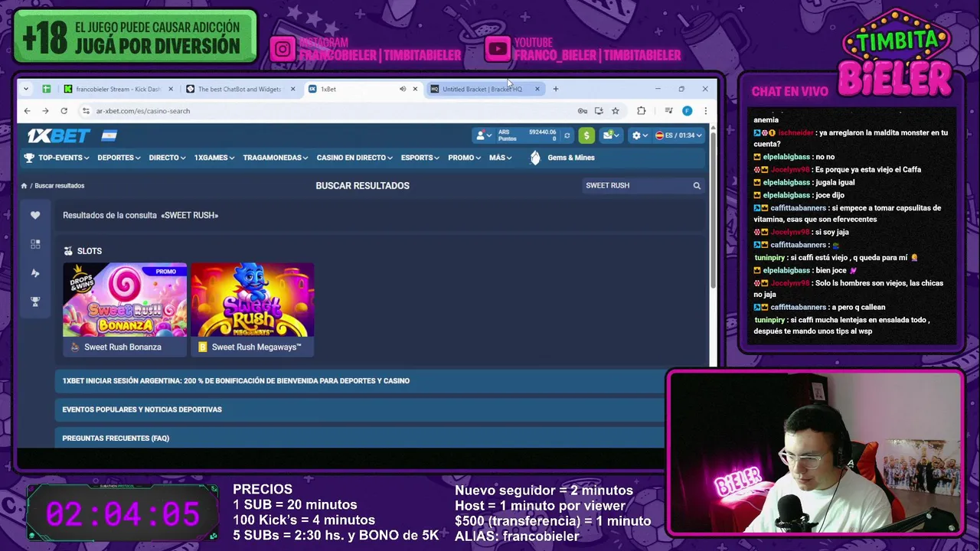Click the Buscar resultados breadcrumb text
This screenshot has height=551, width=980.
pyautogui.click(x=60, y=186)
